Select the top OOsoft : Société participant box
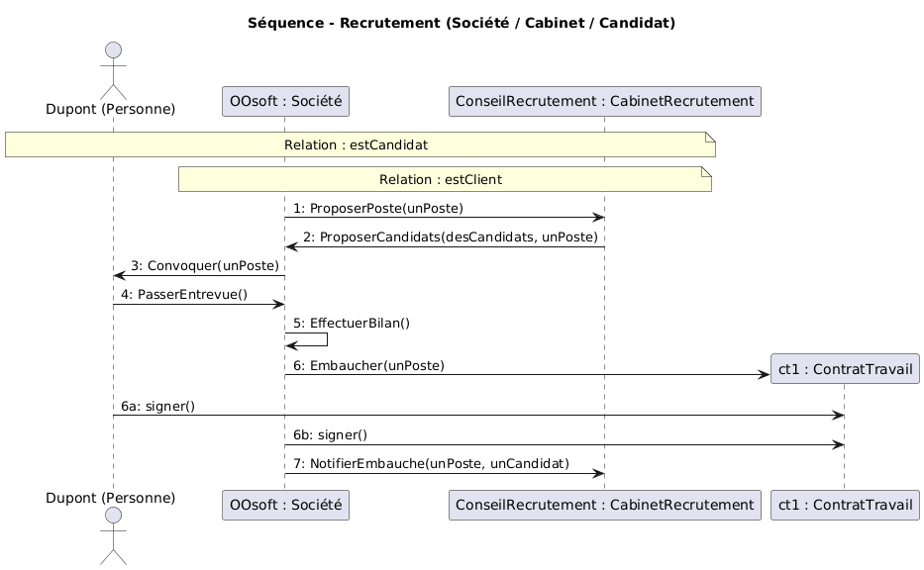 284,101
